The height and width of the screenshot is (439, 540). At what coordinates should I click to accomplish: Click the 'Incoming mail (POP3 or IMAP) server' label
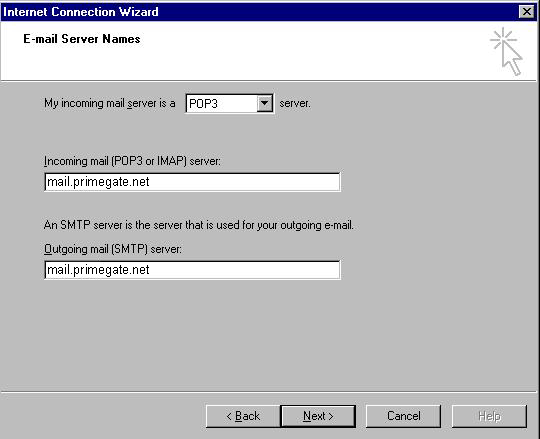[x=132, y=161]
